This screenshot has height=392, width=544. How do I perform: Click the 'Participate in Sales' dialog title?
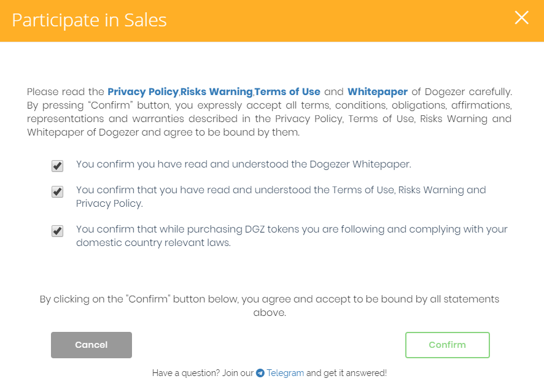click(x=89, y=20)
